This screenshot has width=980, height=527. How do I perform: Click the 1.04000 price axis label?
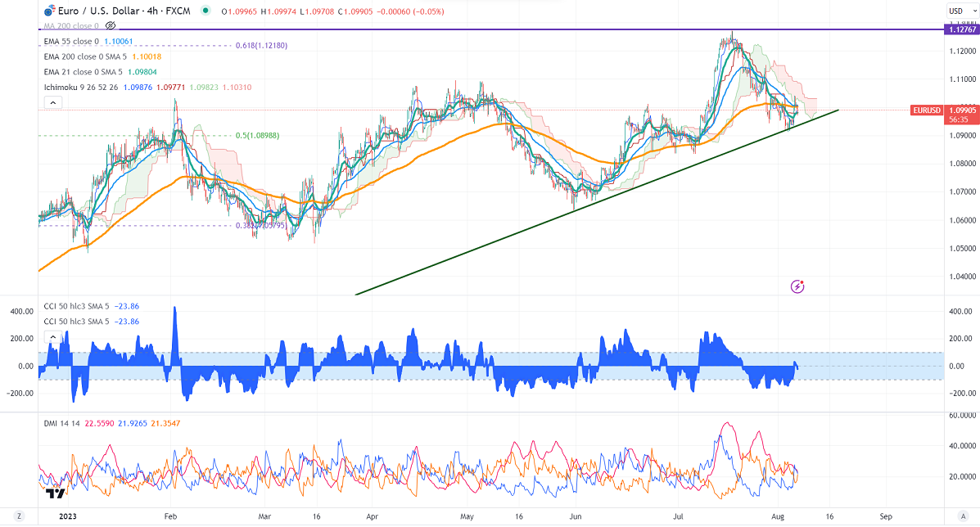[x=961, y=277]
